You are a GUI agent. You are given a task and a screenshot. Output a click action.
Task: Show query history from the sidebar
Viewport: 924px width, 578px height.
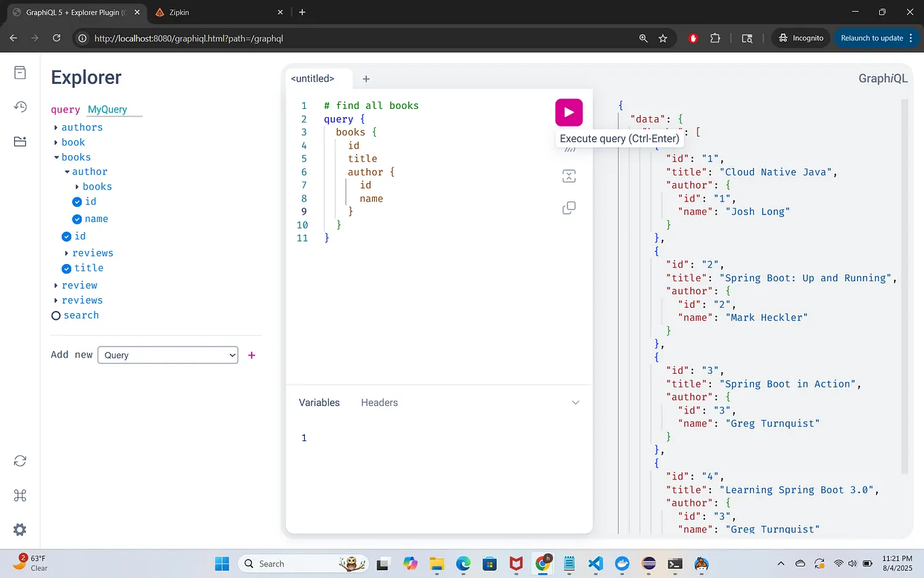pos(20,107)
